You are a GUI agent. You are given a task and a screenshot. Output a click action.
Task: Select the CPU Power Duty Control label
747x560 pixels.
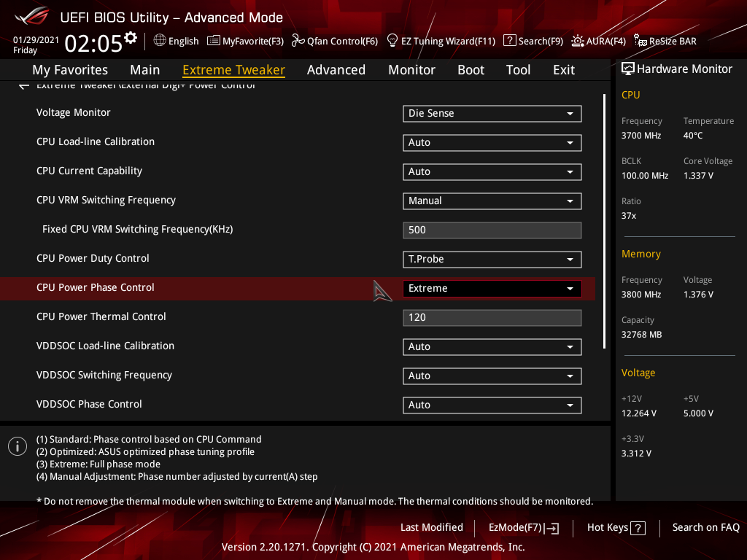click(x=93, y=258)
